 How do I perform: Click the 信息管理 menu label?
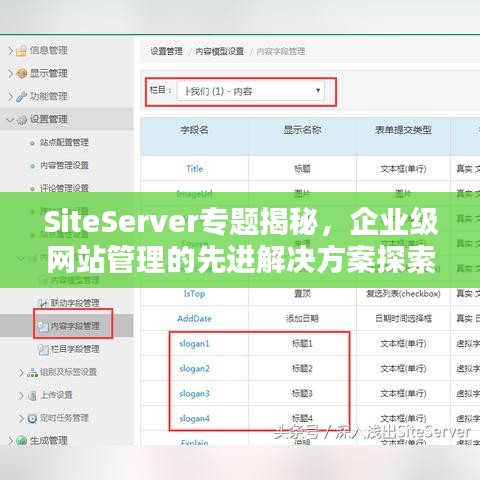[x=49, y=51]
